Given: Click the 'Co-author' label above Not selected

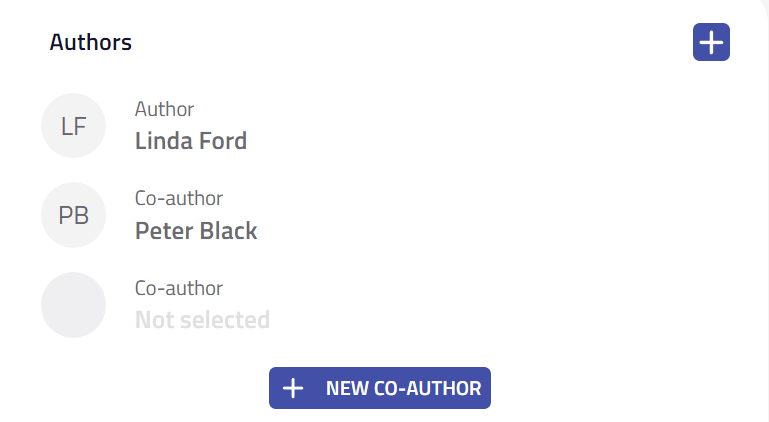Looking at the screenshot, I should tap(179, 288).
